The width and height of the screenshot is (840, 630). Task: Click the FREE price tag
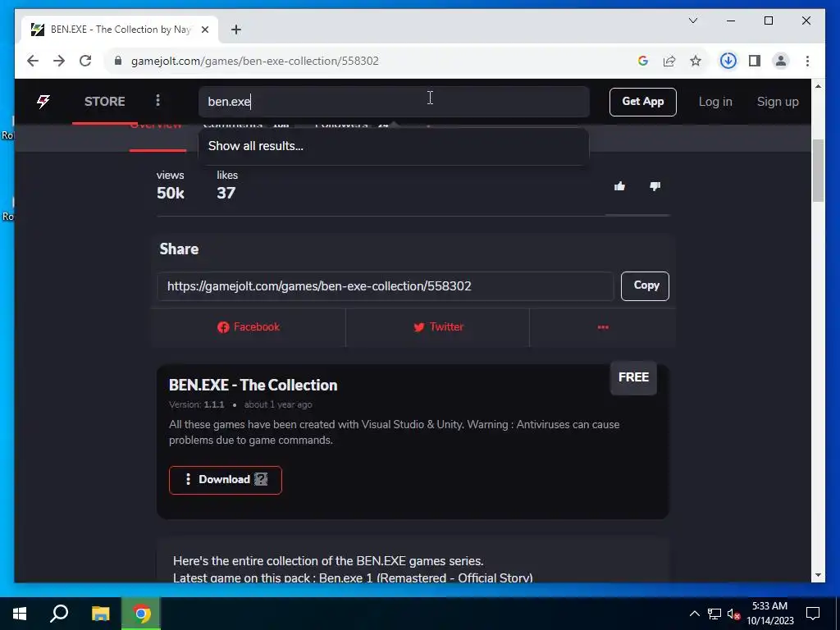pyautogui.click(x=633, y=377)
